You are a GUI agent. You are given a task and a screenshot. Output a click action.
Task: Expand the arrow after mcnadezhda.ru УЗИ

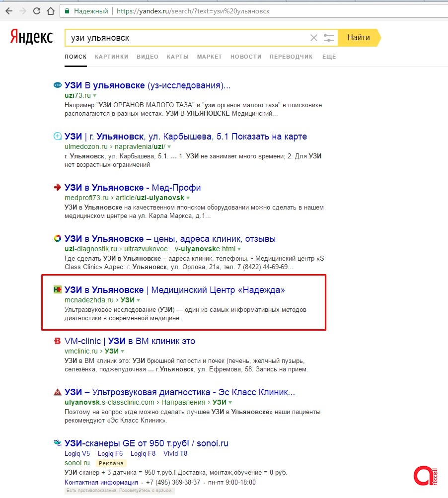pos(138,300)
